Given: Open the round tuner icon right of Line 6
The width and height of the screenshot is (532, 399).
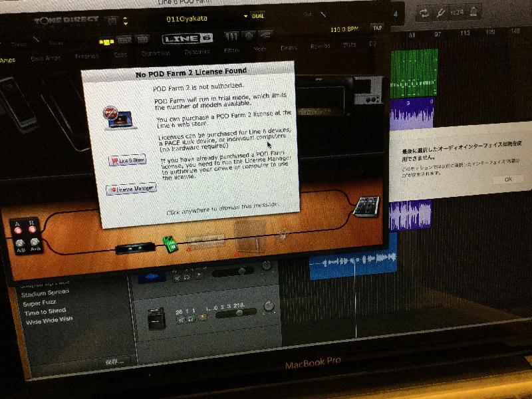Looking at the screenshot, I should tap(249, 35).
